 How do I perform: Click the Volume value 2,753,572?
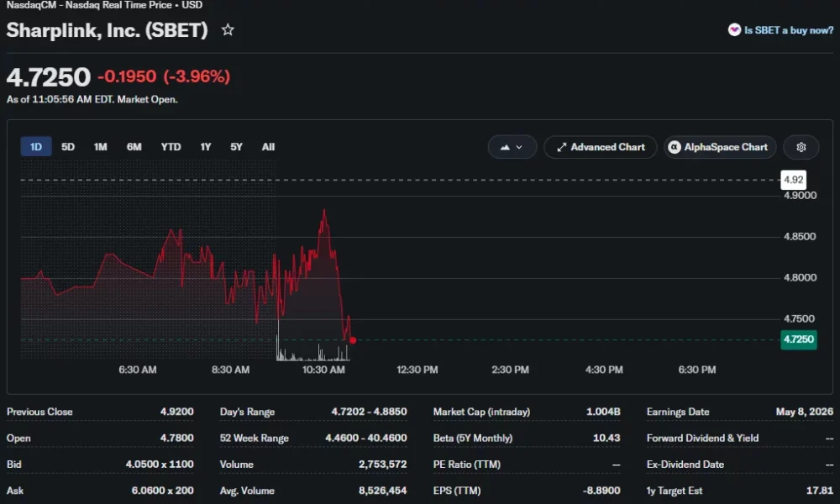(382, 465)
